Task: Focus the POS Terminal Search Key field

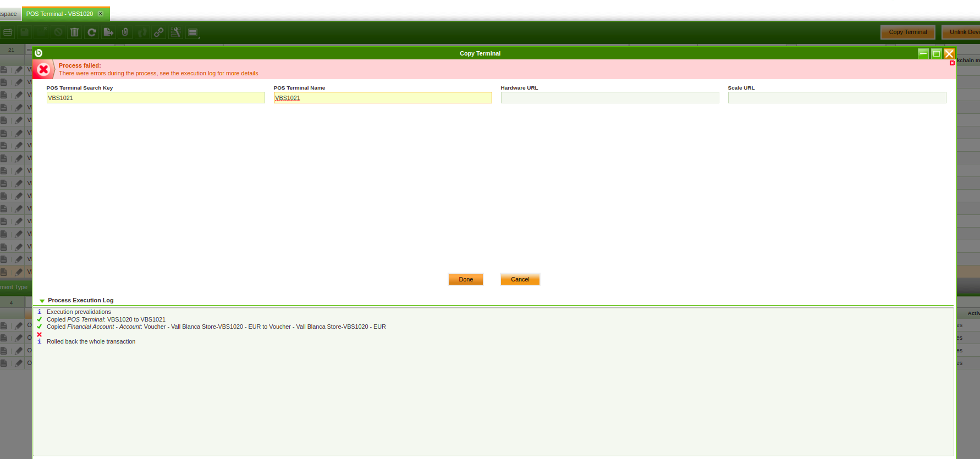Action: 156,98
